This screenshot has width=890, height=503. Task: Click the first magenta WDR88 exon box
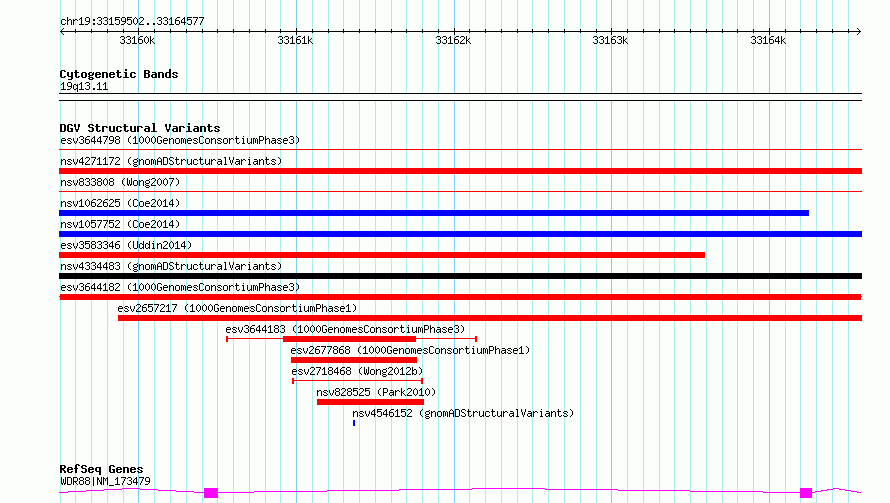click(x=211, y=493)
